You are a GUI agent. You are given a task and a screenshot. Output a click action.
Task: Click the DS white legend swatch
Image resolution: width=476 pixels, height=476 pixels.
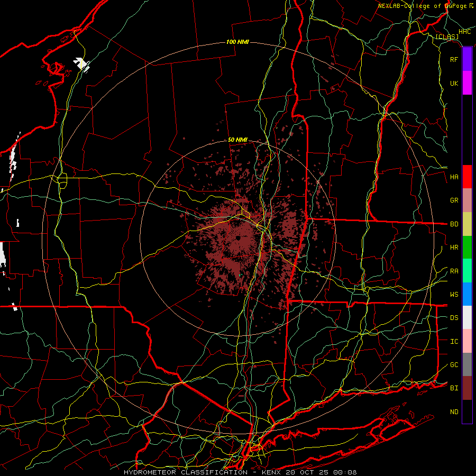click(x=467, y=317)
